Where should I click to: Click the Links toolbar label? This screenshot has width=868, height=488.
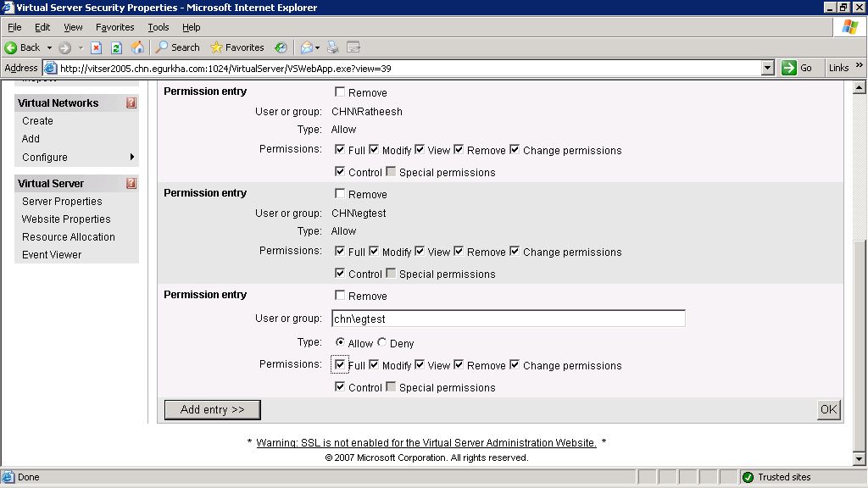838,68
